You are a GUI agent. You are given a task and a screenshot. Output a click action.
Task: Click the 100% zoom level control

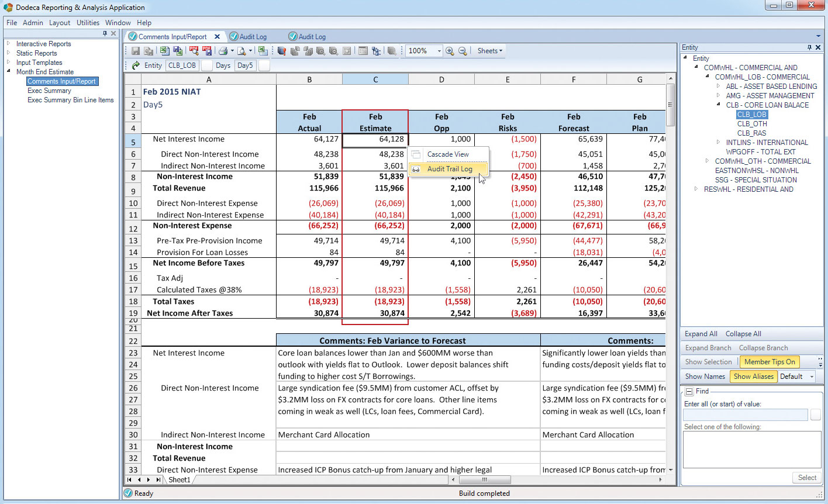[x=420, y=51]
